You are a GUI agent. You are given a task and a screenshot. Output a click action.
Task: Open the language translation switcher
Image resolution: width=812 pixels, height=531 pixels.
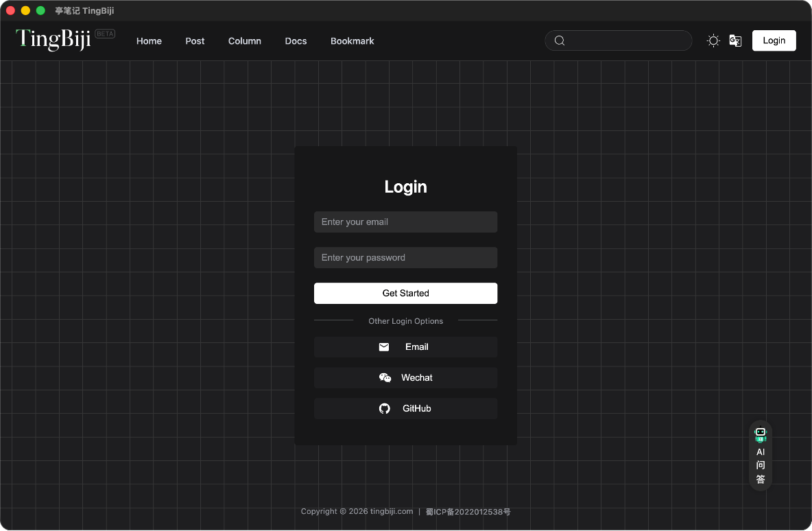735,40
